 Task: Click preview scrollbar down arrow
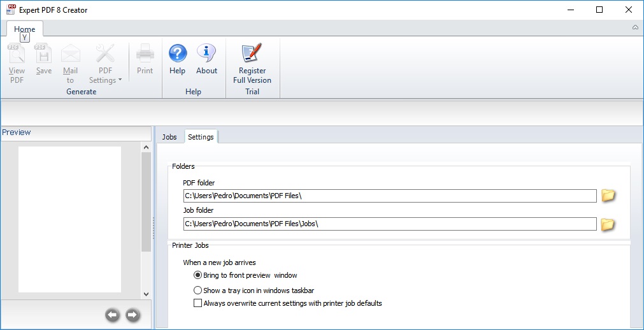point(146,294)
